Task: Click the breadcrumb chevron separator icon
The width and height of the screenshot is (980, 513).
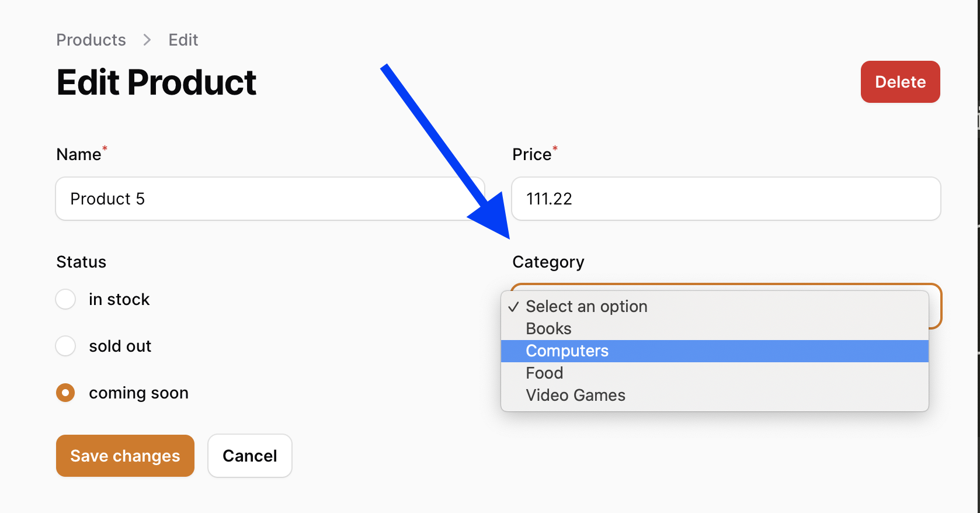Action: (x=147, y=40)
